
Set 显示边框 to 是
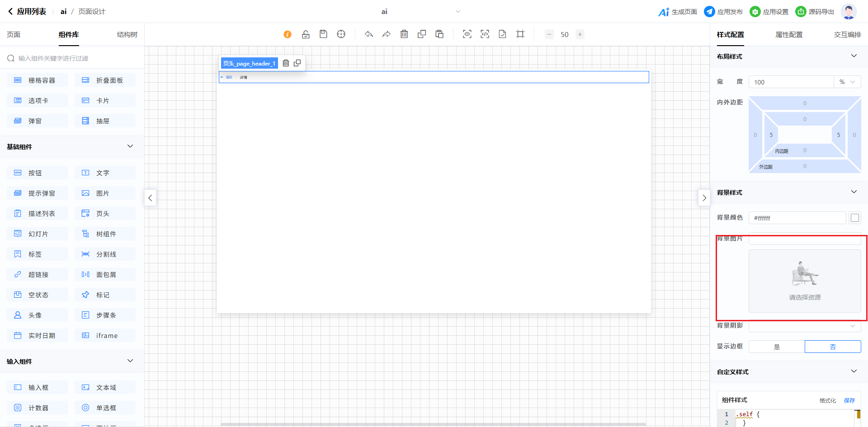point(777,347)
